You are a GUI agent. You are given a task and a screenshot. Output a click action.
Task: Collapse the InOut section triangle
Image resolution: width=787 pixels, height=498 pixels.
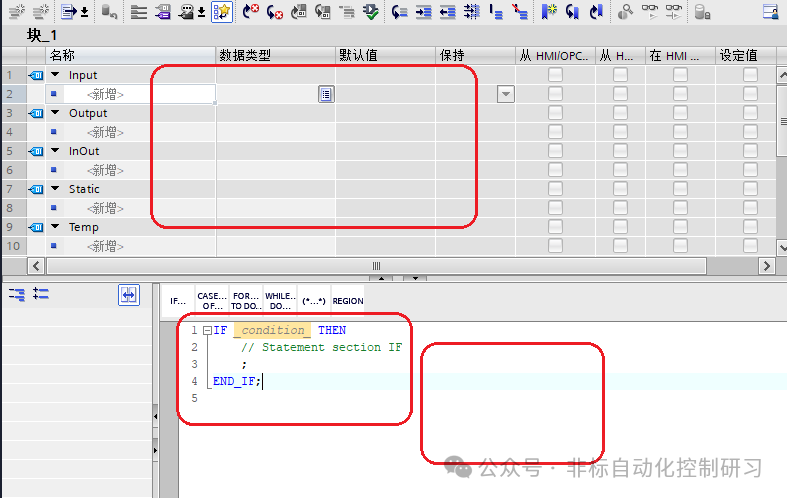pyautogui.click(x=55, y=151)
